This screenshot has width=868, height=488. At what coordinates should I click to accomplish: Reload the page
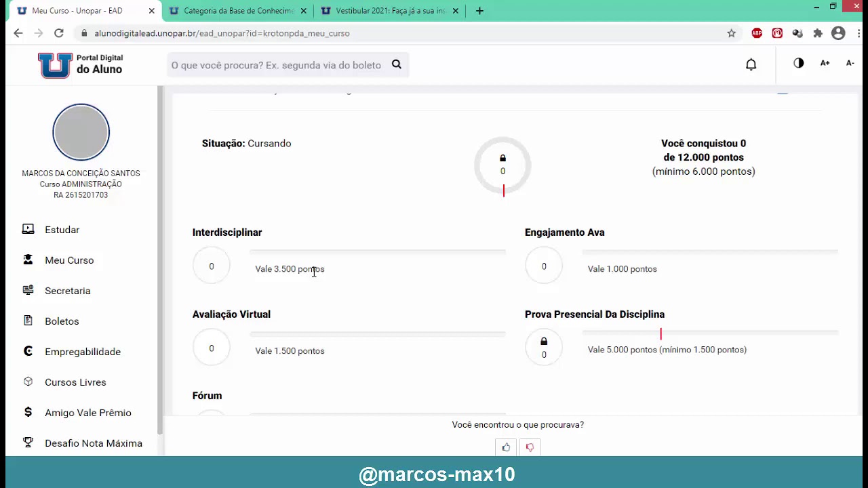(x=59, y=33)
